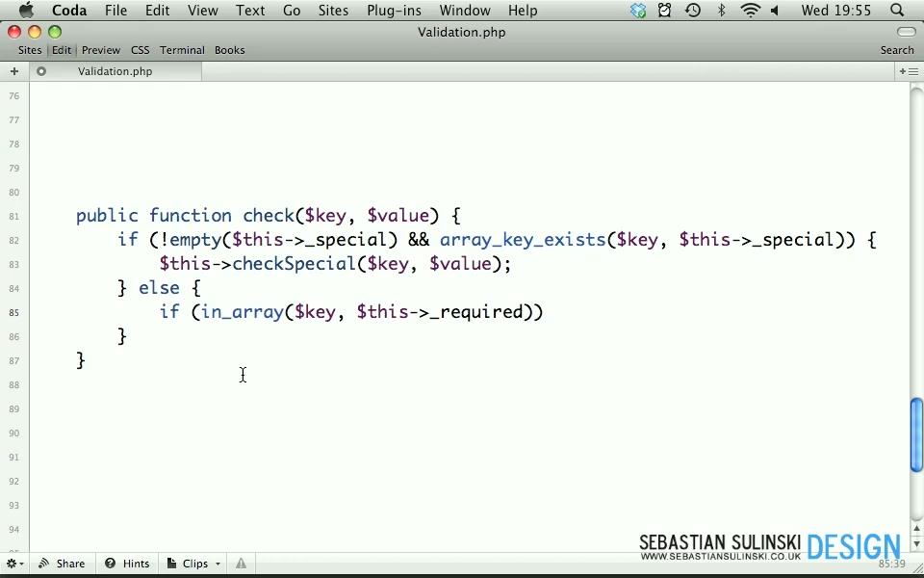Image resolution: width=924 pixels, height=578 pixels.
Task: Click line number 88 in gutter
Action: [x=14, y=385]
